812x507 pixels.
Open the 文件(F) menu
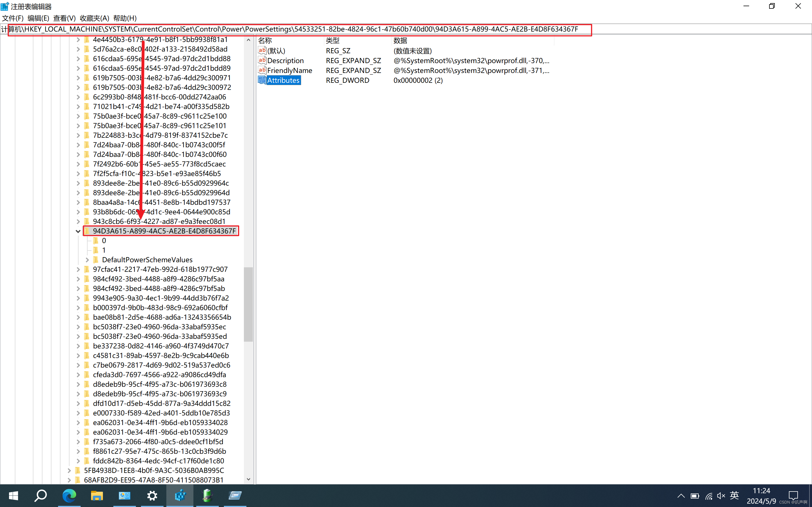point(13,18)
